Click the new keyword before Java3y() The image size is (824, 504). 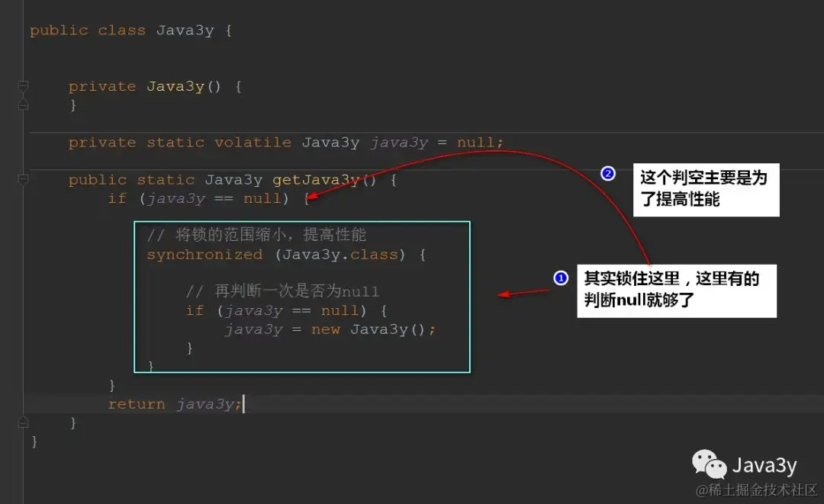[325, 329]
